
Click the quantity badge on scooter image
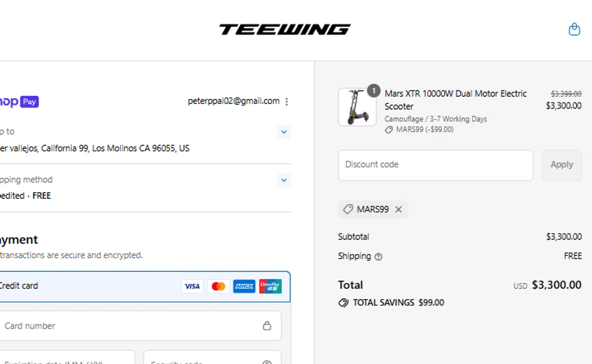[x=374, y=91]
